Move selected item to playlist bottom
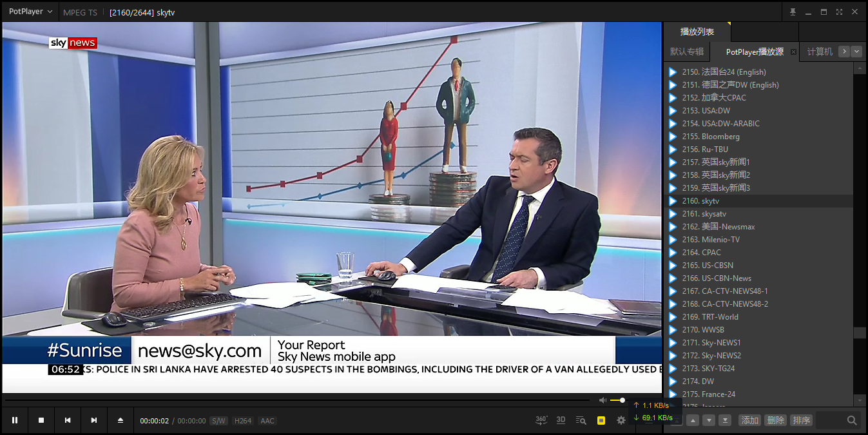The image size is (868, 435). tap(725, 420)
